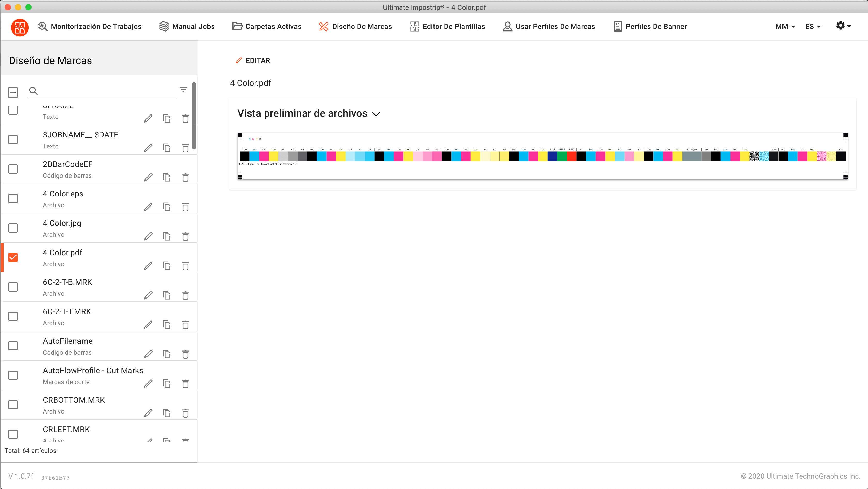
Task: Open the settings gear dropdown
Action: pyautogui.click(x=843, y=26)
